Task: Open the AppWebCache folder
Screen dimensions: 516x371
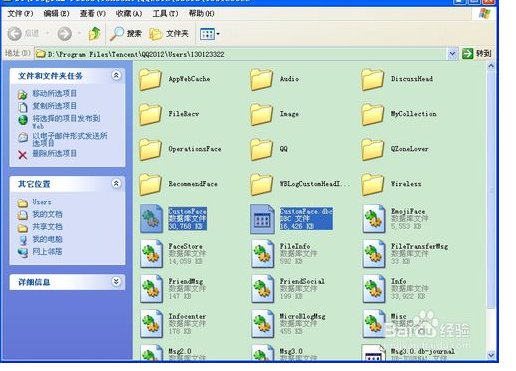Action: [x=175, y=79]
